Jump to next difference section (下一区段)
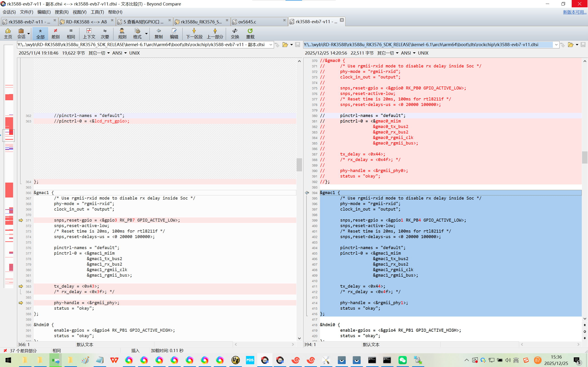This screenshot has width=588, height=367. [194, 33]
